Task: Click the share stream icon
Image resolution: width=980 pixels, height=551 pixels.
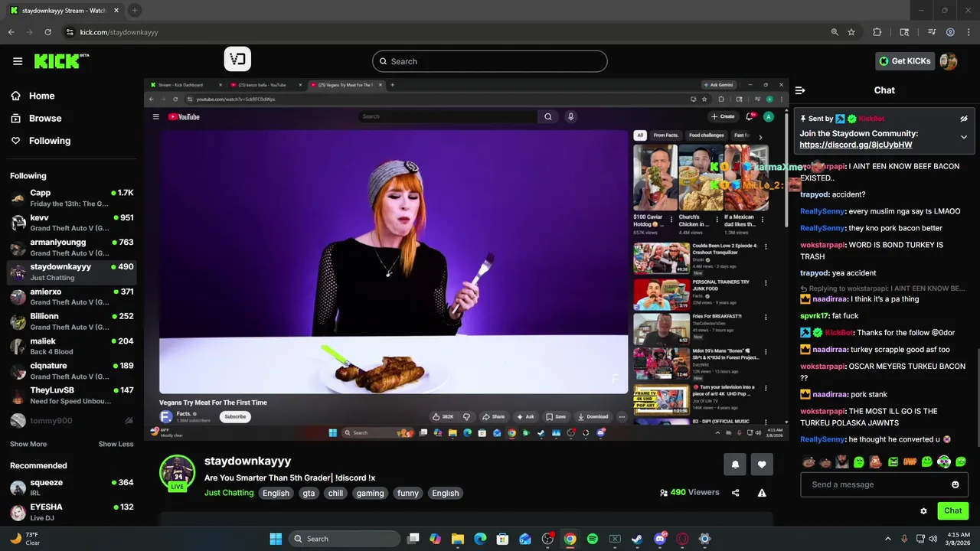Action: point(736,493)
